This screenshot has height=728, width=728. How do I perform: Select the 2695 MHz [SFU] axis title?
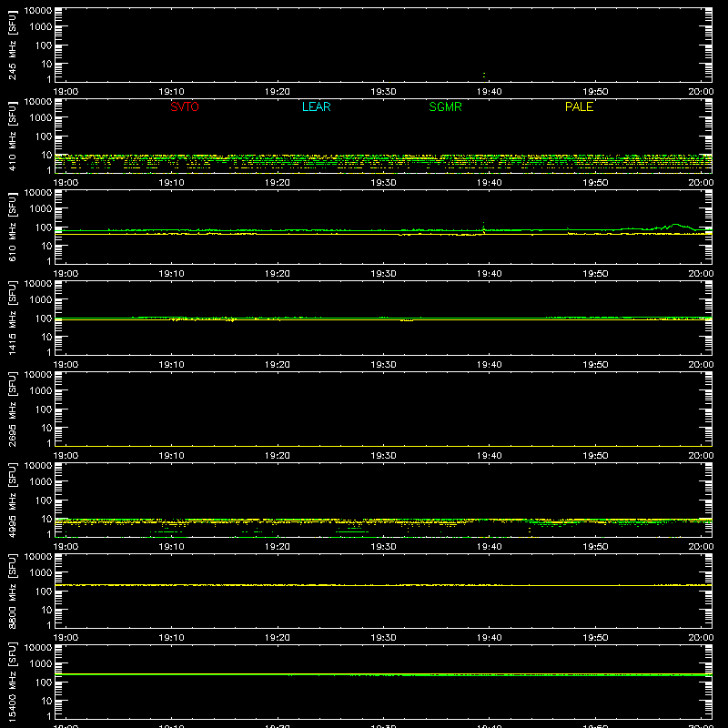coord(12,409)
